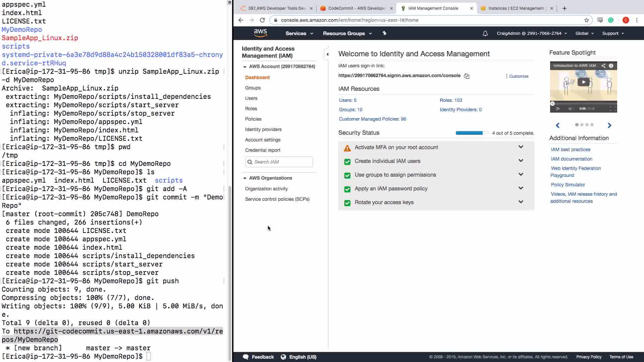
Task: Click the notifications bell icon
Action: pyautogui.click(x=485, y=34)
